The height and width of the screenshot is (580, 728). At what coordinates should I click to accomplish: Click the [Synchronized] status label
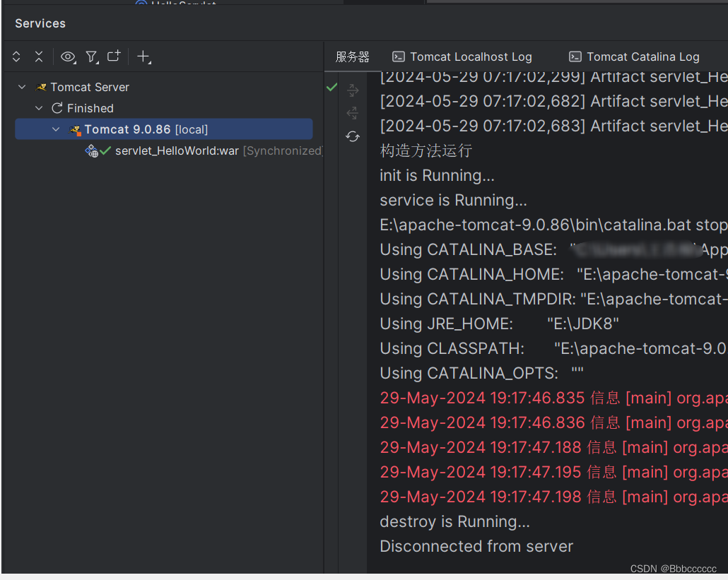point(283,150)
